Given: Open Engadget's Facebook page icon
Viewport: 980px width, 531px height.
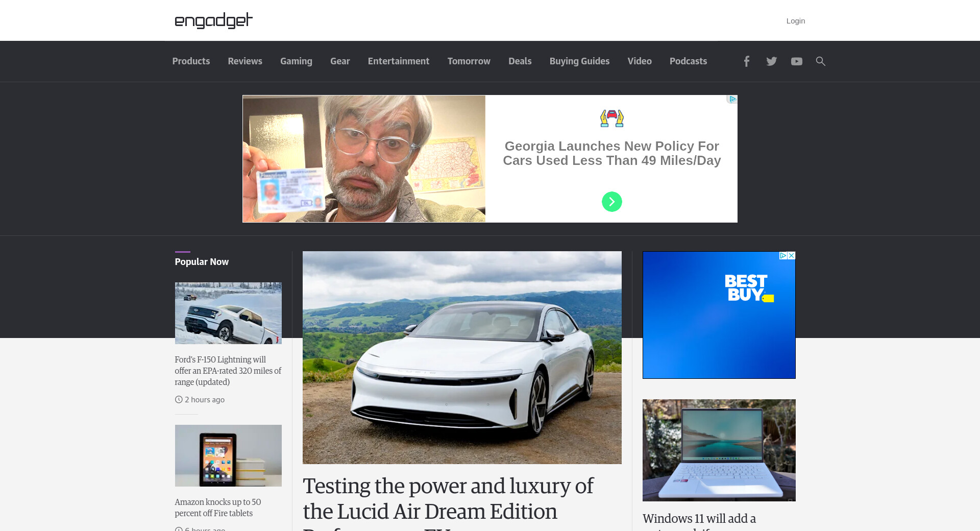Looking at the screenshot, I should tap(746, 61).
